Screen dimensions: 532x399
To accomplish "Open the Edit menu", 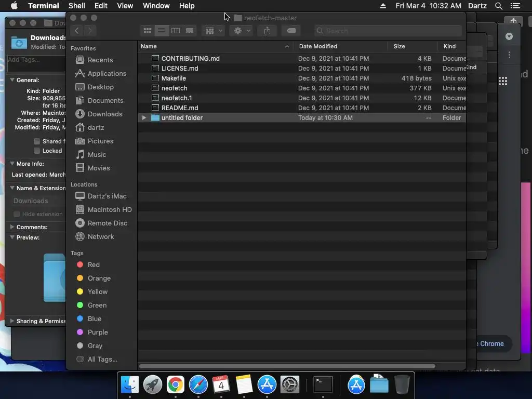I will point(101,6).
